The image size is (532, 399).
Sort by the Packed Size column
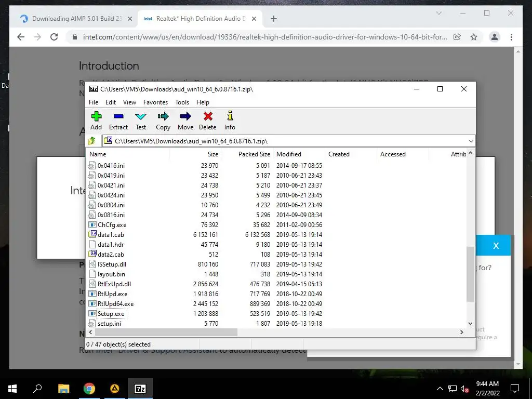(x=247, y=154)
